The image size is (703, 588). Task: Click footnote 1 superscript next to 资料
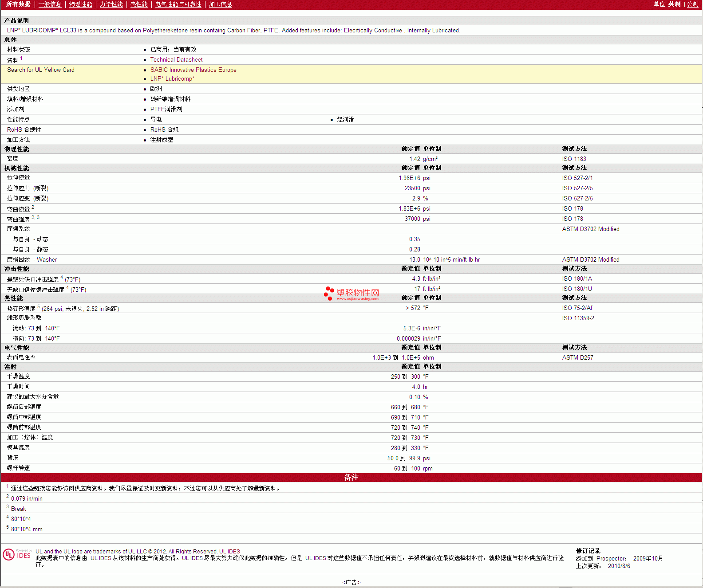(21, 58)
